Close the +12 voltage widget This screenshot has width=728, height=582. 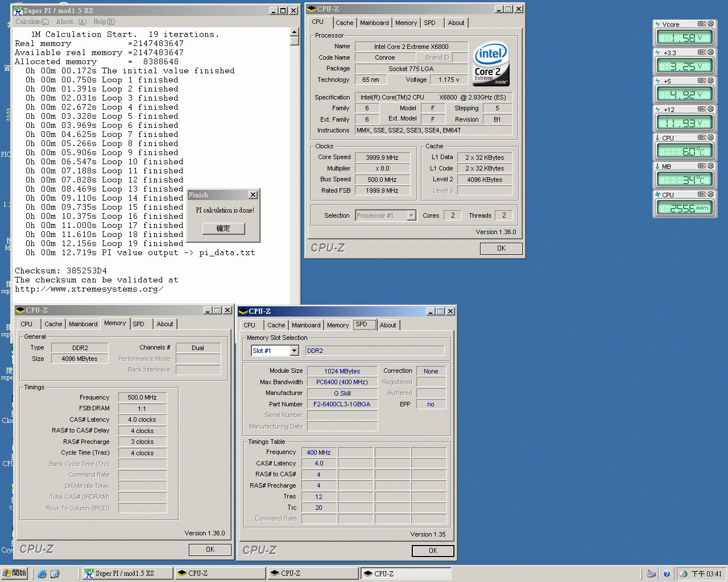[710, 109]
